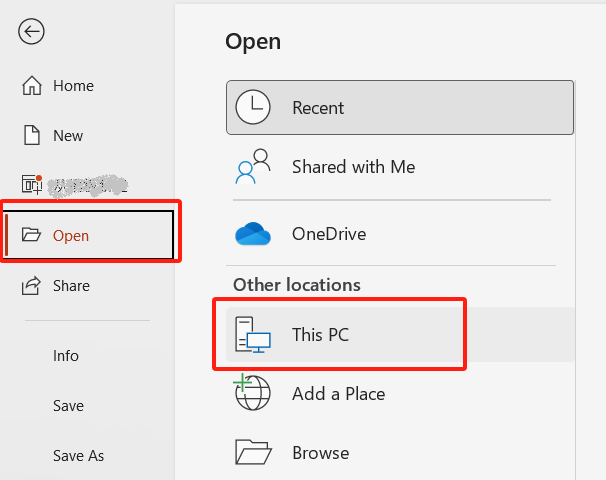The width and height of the screenshot is (606, 480).
Task: Click the globe icon for Add a Place
Action: coord(252,393)
